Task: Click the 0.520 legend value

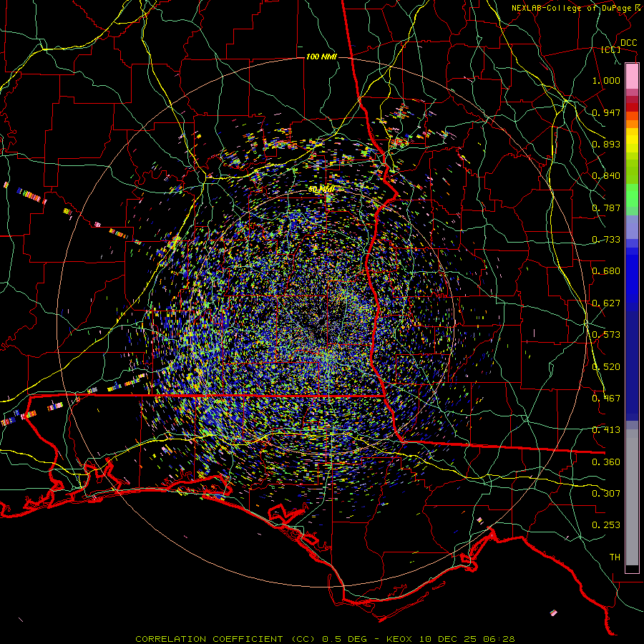Action: pos(606,367)
